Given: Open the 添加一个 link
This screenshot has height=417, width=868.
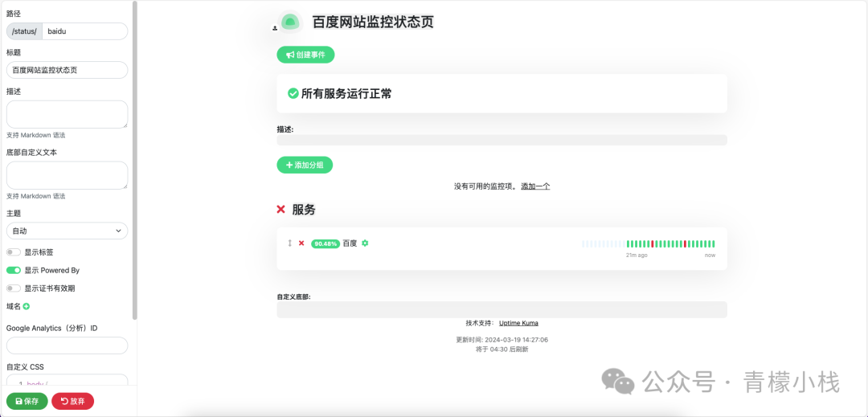Looking at the screenshot, I should coord(535,186).
